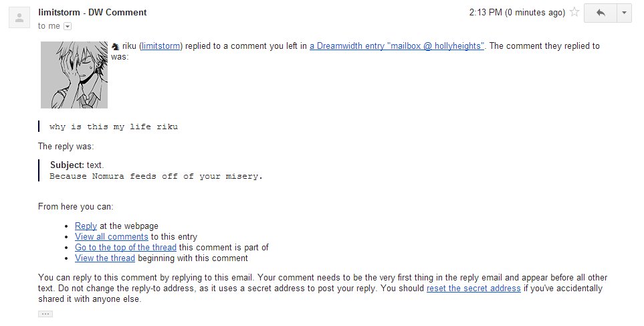The width and height of the screenshot is (644, 326).
Task: Click 'reset the secret address' link
Action: coord(473,289)
